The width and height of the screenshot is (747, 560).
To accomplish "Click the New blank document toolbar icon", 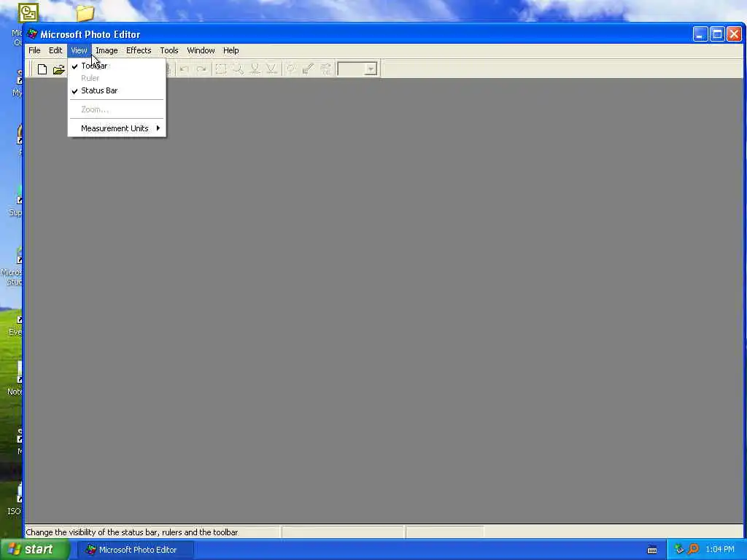I will coord(42,69).
